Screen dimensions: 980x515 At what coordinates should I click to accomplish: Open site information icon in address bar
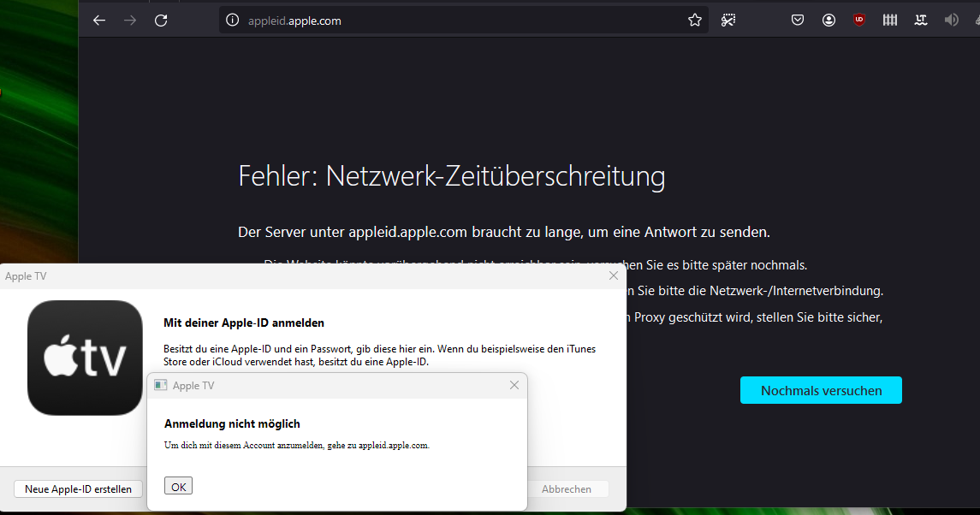coord(233,20)
